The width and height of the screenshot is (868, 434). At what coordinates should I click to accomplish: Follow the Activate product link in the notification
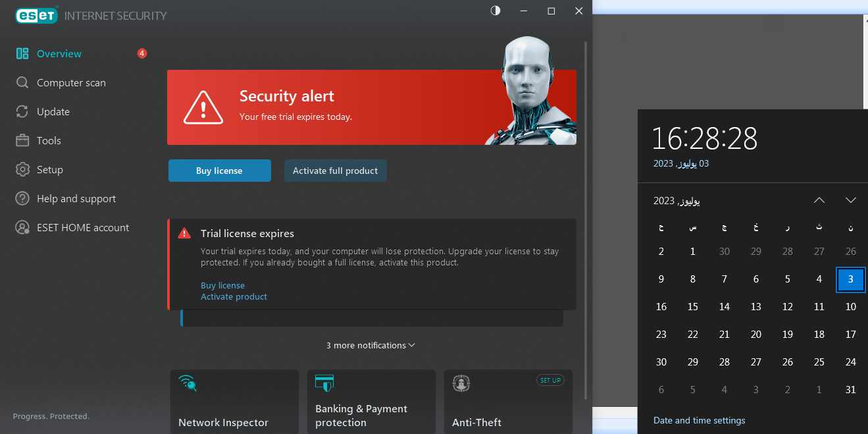[234, 297]
